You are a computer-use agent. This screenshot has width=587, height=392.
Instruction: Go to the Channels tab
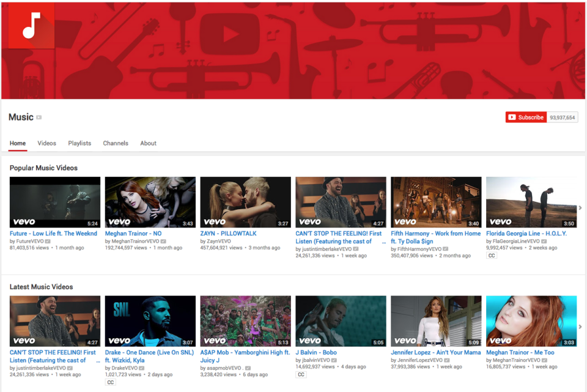116,143
